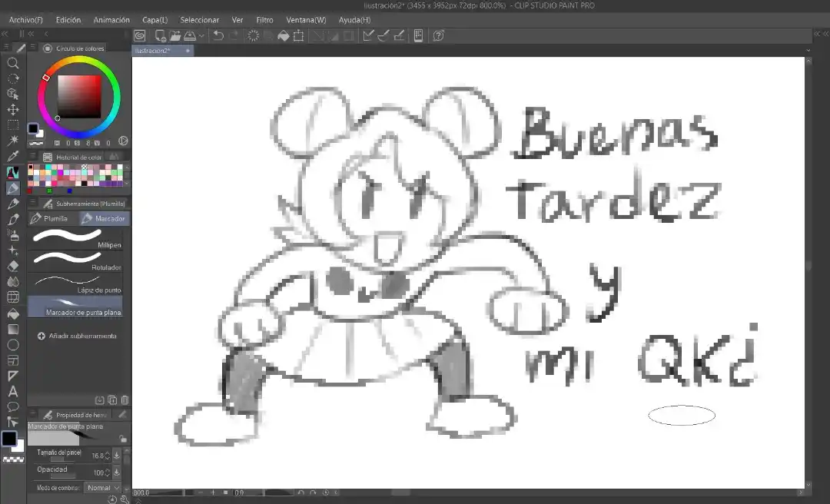Click the Clear layer icon
Viewport: 830px width, 504px height.
tap(253, 35)
